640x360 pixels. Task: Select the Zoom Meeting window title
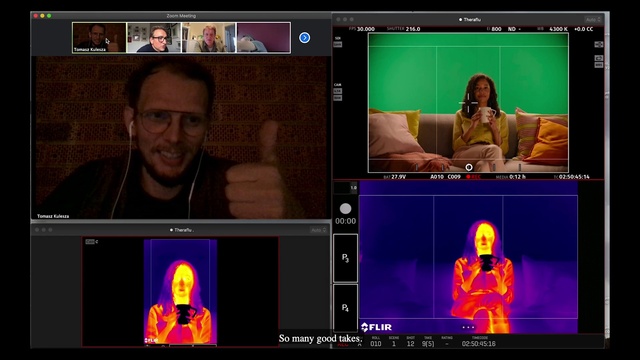[x=181, y=16]
